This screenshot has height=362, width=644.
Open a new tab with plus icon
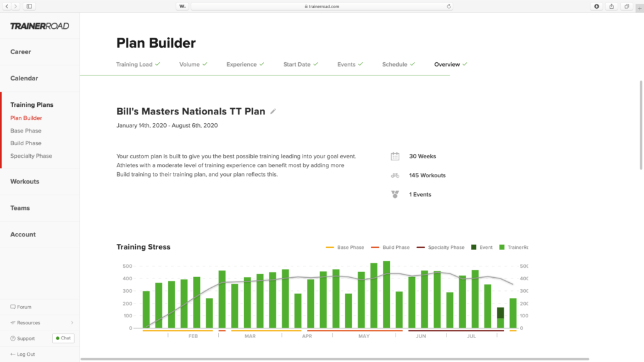click(x=640, y=8)
